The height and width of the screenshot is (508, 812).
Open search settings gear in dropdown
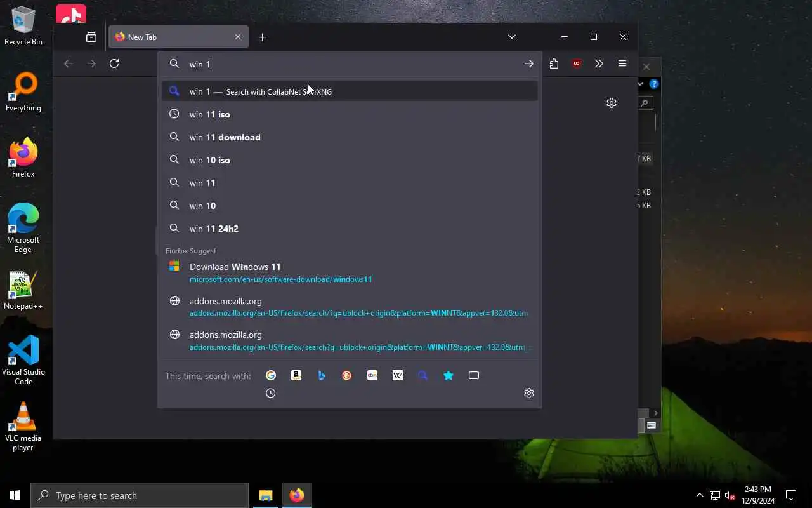point(529,393)
